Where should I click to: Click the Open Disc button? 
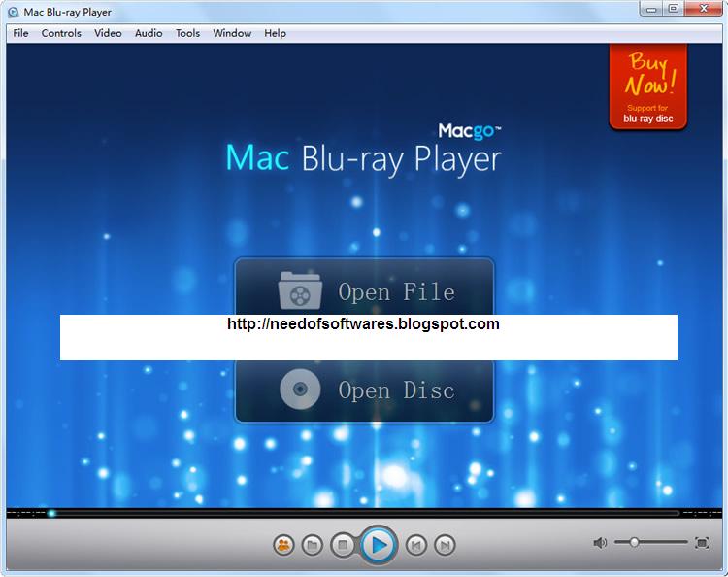tap(364, 391)
